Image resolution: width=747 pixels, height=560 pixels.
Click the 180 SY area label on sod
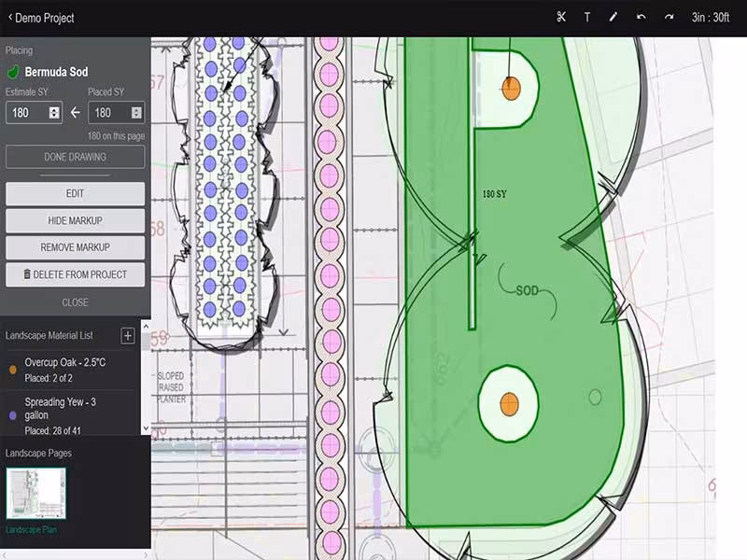pyautogui.click(x=495, y=194)
